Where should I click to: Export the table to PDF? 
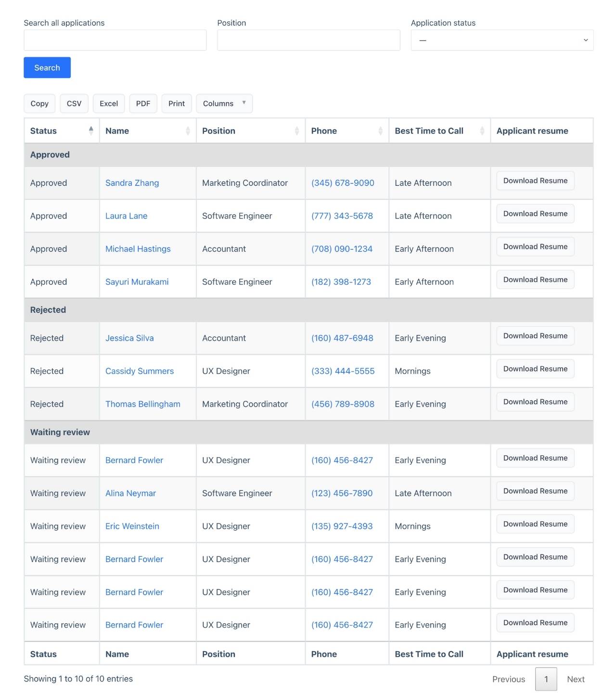(x=143, y=103)
